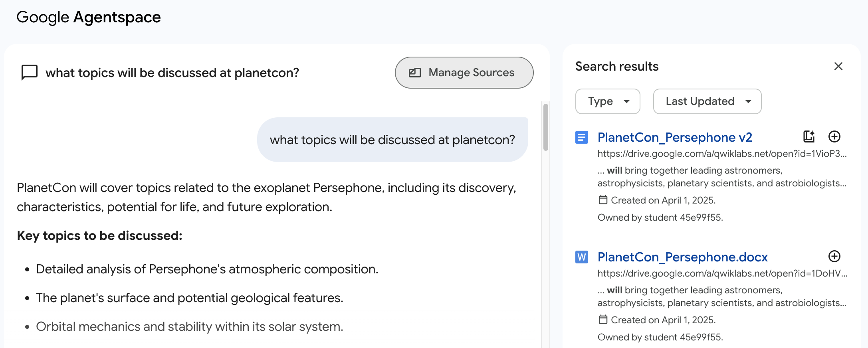Click the chat bubble icon beside the query

(x=30, y=73)
